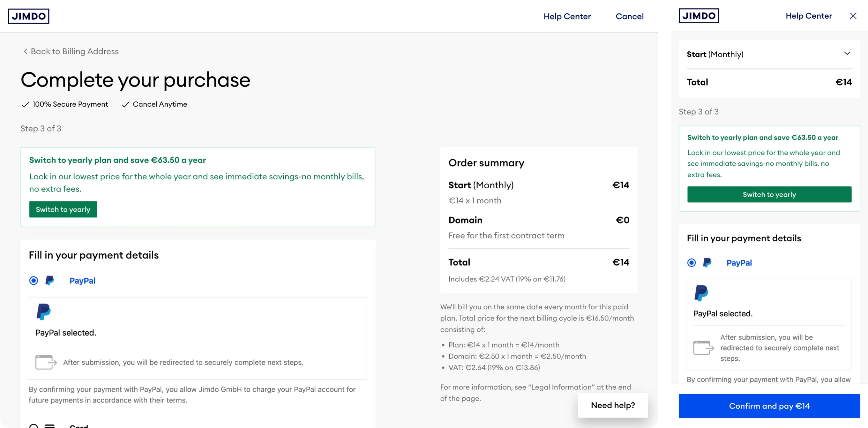The width and height of the screenshot is (868, 428).
Task: Click redirect browser icon in mobile PayPal box
Action: (x=704, y=348)
